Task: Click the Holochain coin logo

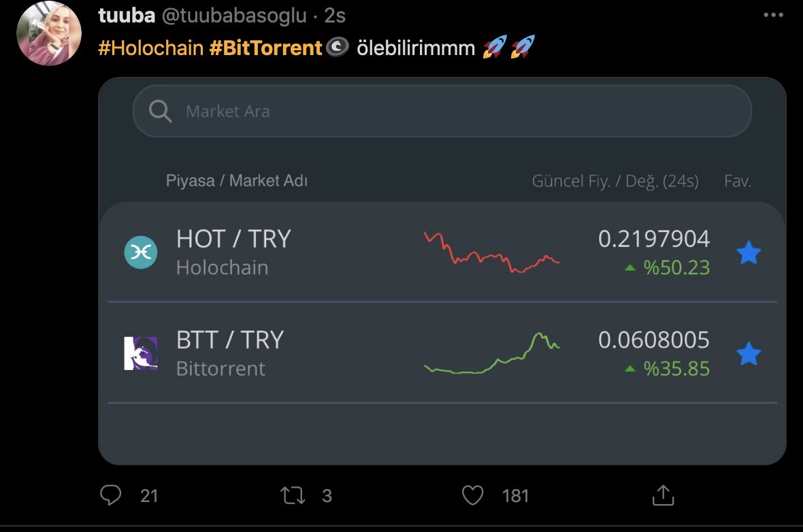Action: click(141, 252)
